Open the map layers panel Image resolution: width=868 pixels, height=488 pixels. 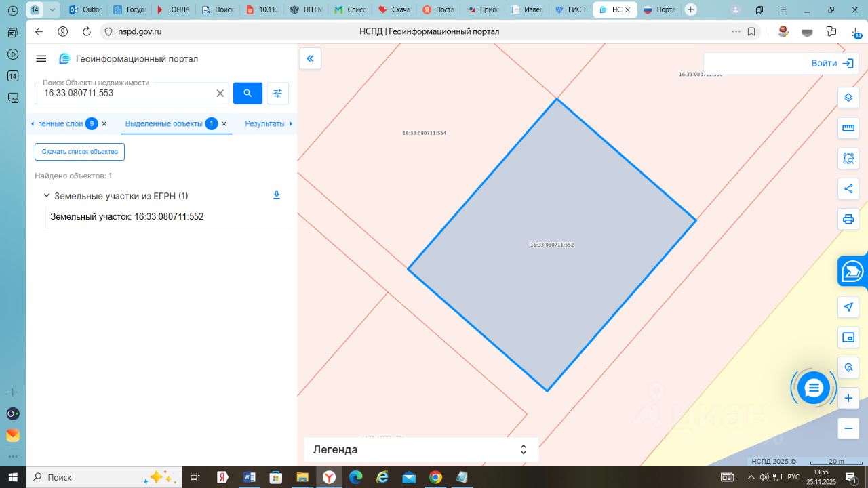[x=848, y=98]
